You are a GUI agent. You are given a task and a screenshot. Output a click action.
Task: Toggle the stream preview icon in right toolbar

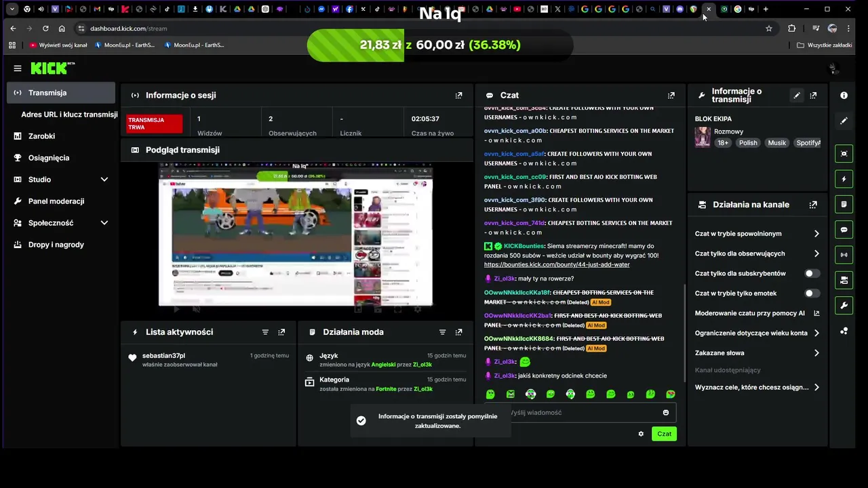[x=844, y=154]
